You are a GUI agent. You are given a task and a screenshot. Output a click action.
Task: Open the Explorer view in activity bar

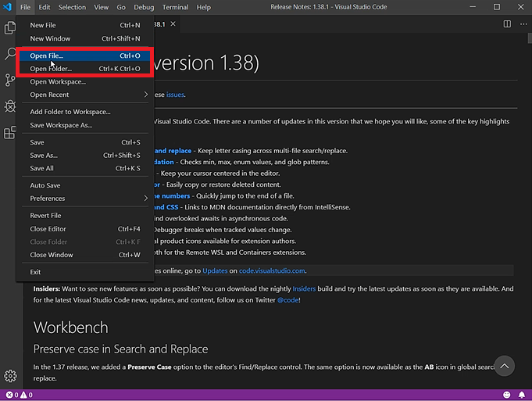[10, 28]
